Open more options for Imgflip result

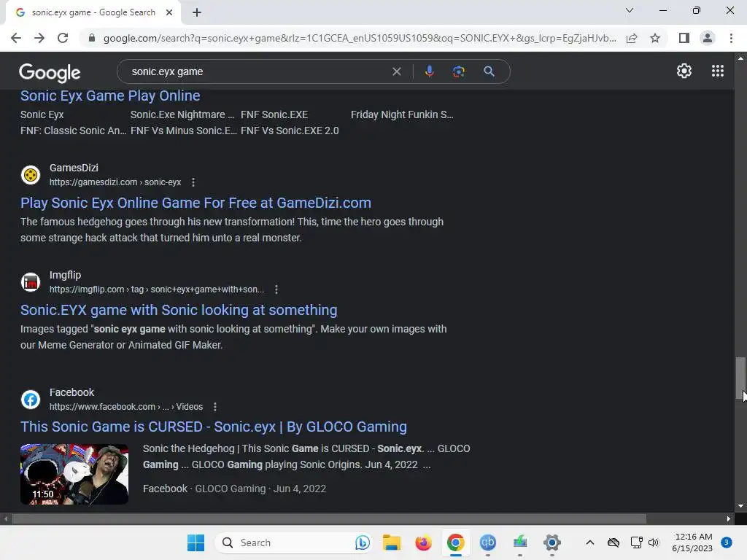tap(276, 289)
